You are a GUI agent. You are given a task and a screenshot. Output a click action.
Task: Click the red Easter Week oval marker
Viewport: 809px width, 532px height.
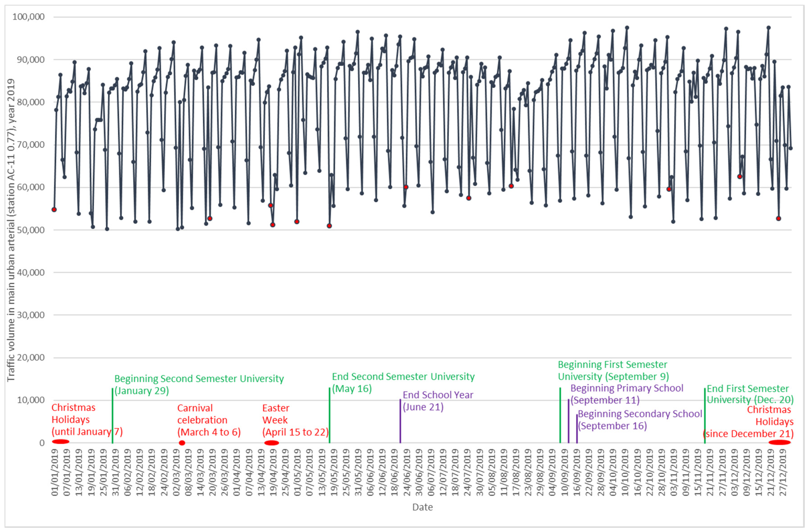click(x=272, y=443)
